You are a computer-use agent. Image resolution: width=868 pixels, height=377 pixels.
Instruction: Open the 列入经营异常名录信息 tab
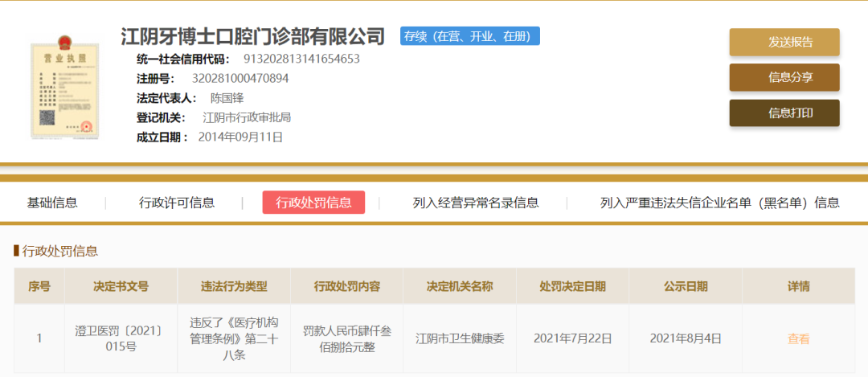(x=476, y=203)
